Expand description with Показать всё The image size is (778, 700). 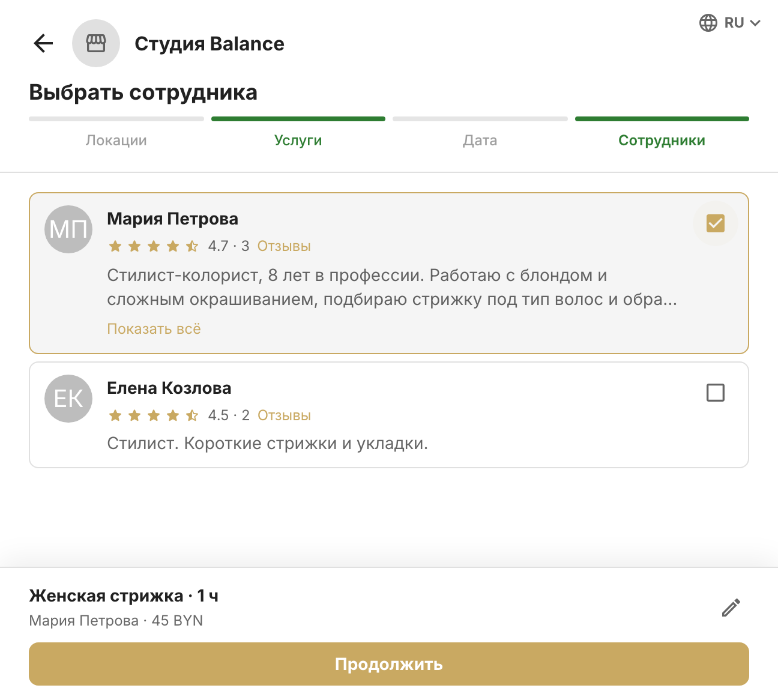tap(154, 329)
